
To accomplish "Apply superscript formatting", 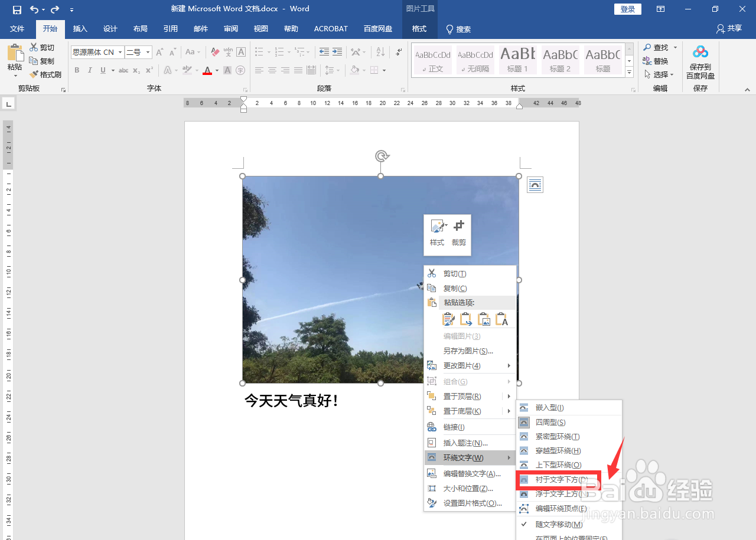I will point(149,70).
